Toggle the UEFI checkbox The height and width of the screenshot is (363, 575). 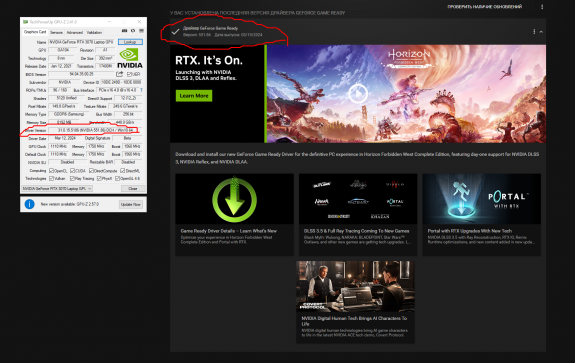tap(129, 74)
